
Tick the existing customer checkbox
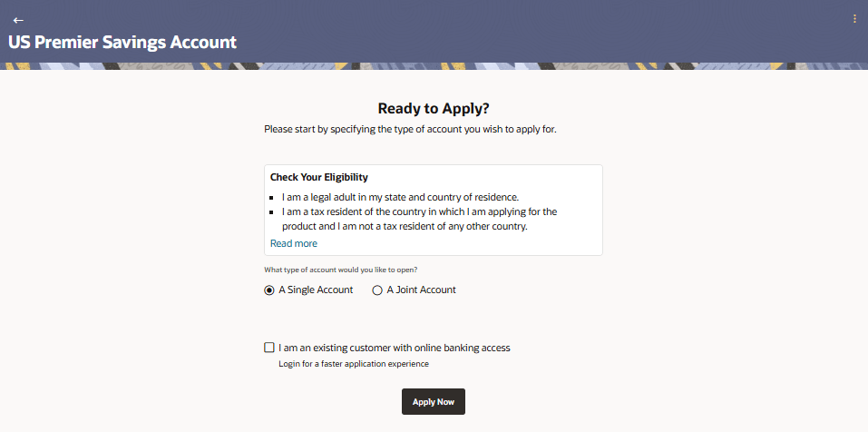pos(269,348)
